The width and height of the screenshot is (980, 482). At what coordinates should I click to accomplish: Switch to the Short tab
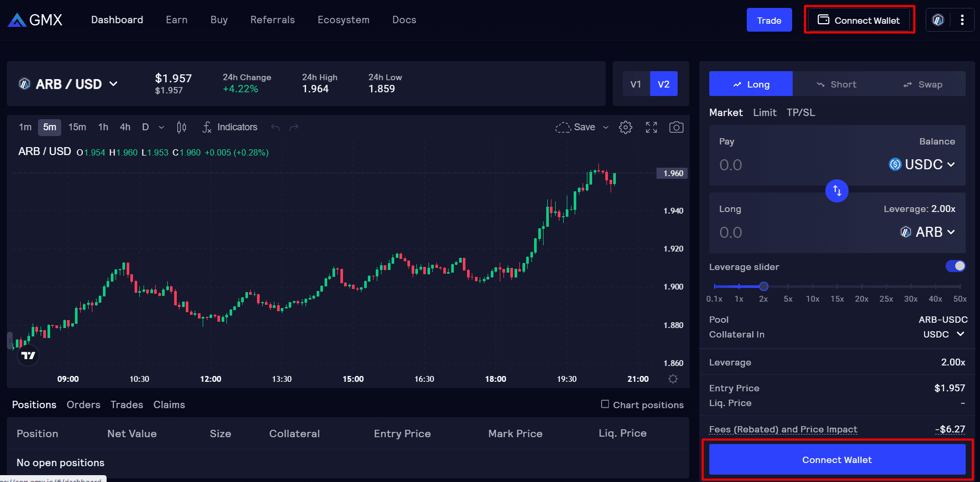tap(836, 84)
